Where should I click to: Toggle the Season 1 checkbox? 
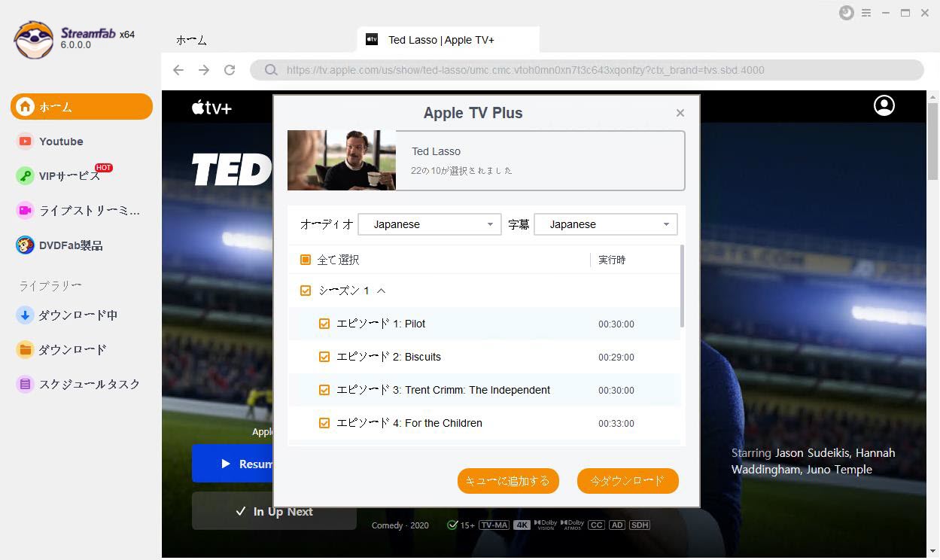[x=306, y=291]
